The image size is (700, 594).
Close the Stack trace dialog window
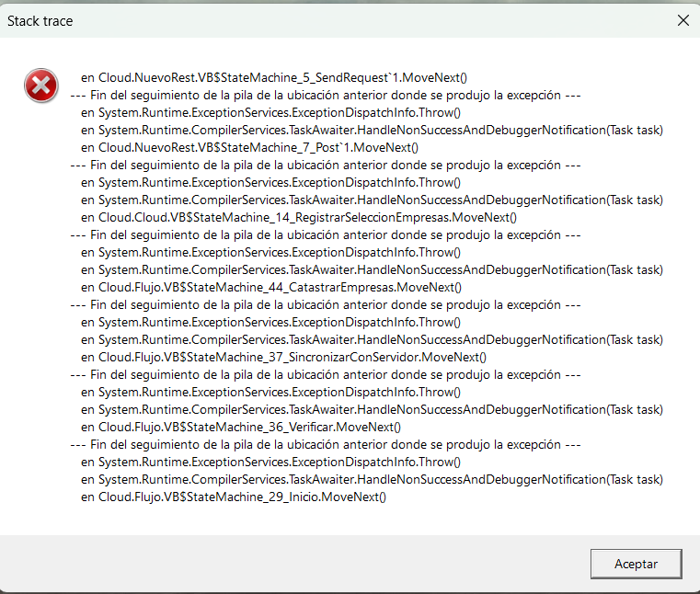(x=683, y=20)
